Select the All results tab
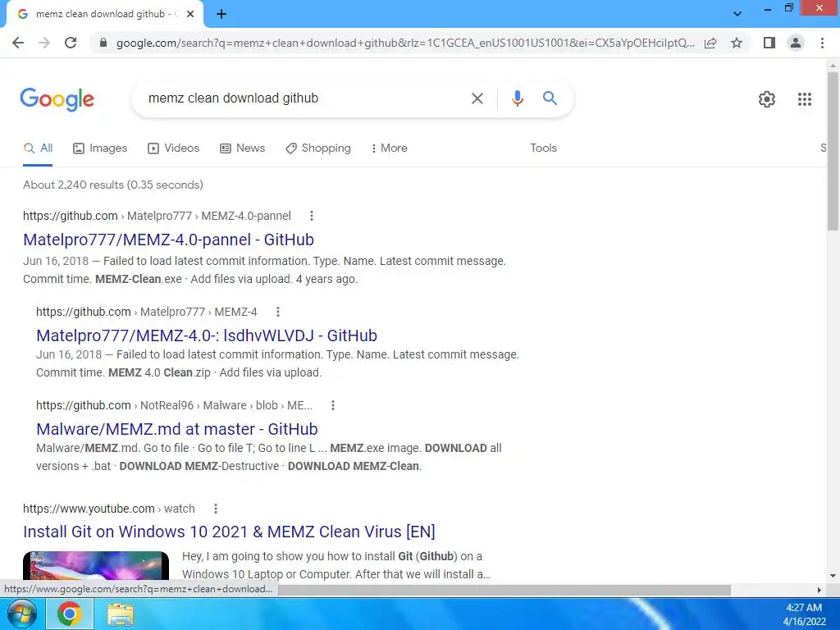This screenshot has height=630, width=840. pos(38,148)
